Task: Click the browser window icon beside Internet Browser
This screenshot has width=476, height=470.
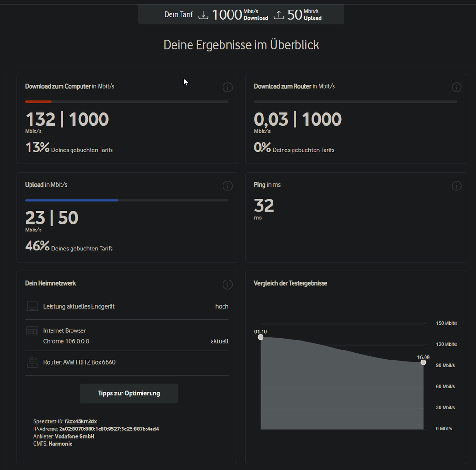Action: (32, 330)
